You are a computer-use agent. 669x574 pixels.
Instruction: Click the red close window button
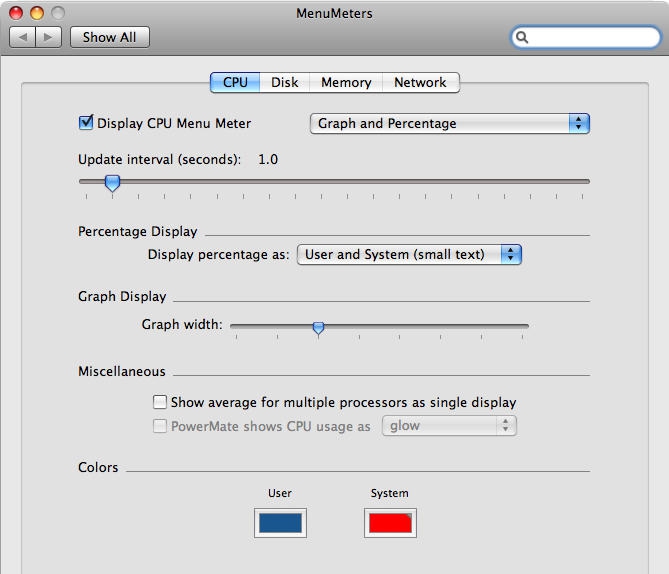pyautogui.click(x=16, y=13)
